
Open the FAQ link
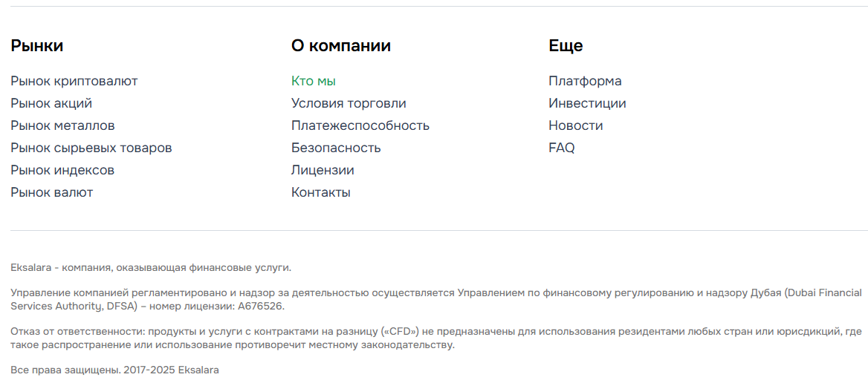562,148
